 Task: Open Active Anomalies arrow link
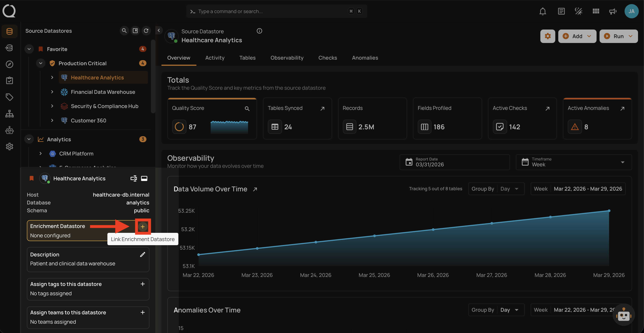pos(623,109)
